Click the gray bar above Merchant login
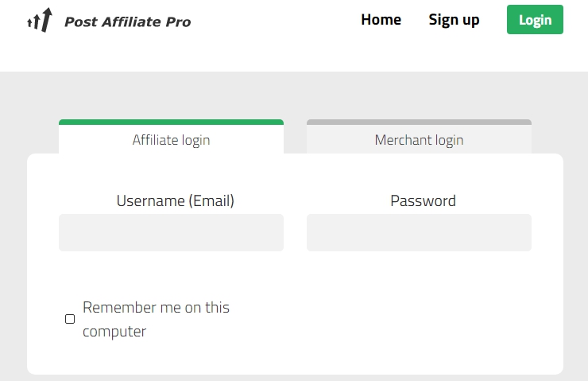The width and height of the screenshot is (588, 381). pos(419,122)
